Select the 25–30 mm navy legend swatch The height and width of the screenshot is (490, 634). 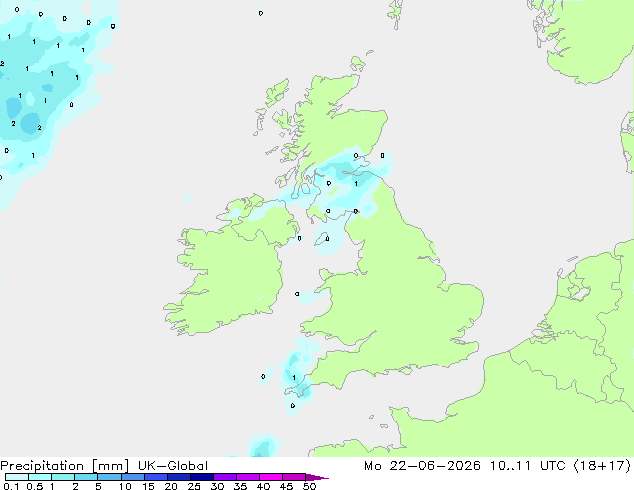(201, 477)
